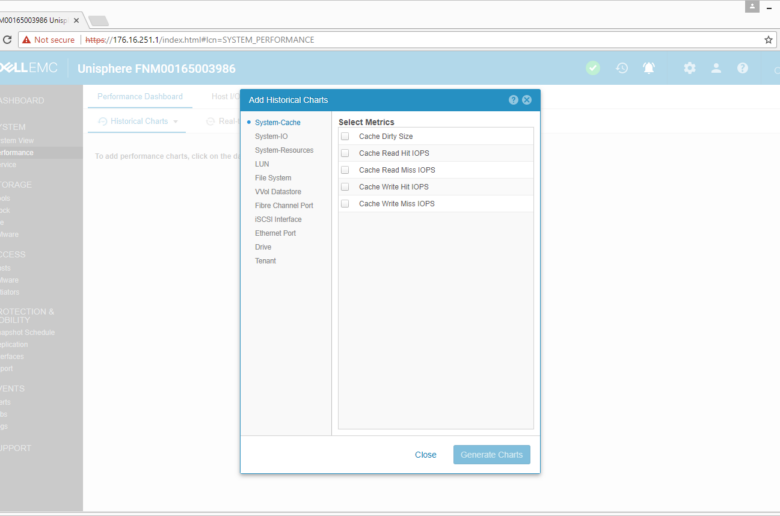Viewport: 780px width, 516px height.
Task: Open the Historical Charts sub-tab
Action: point(138,121)
